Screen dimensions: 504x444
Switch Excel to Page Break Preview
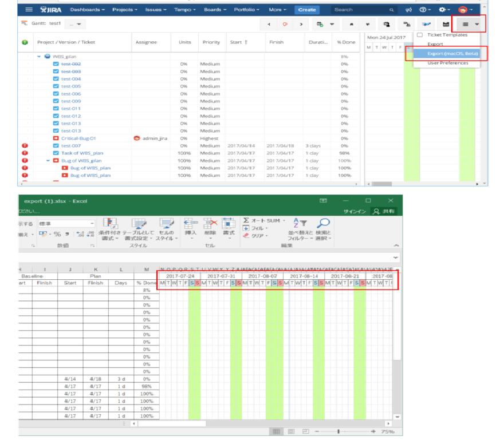pos(306,431)
